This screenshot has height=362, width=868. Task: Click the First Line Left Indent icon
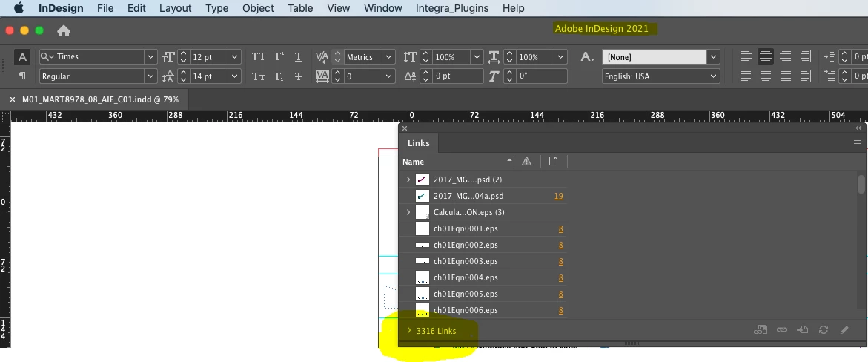pyautogui.click(x=829, y=76)
